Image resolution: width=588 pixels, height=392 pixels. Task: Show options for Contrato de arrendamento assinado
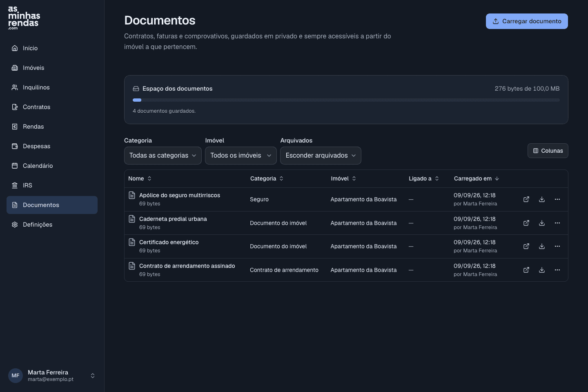(x=557, y=270)
